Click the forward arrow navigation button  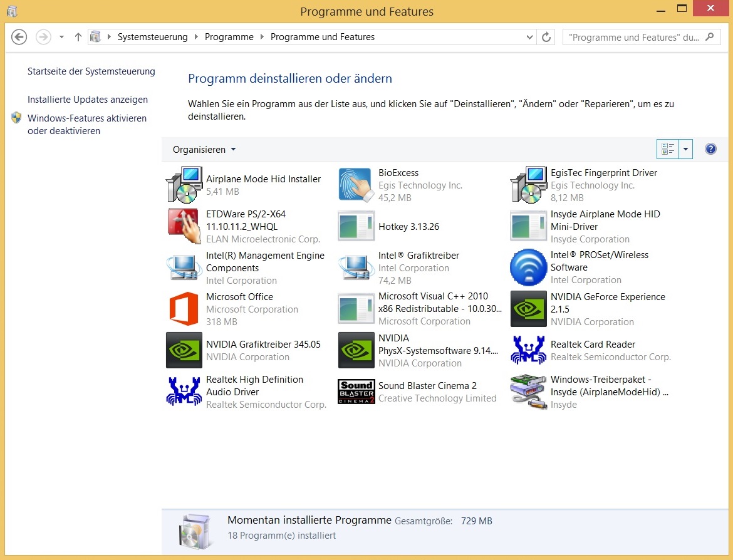coord(43,37)
